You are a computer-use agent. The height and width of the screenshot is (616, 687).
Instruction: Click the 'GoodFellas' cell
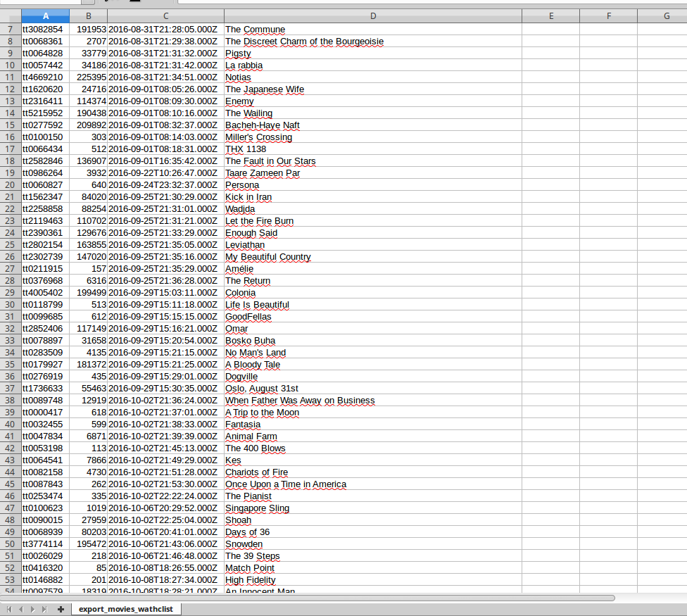[373, 316]
